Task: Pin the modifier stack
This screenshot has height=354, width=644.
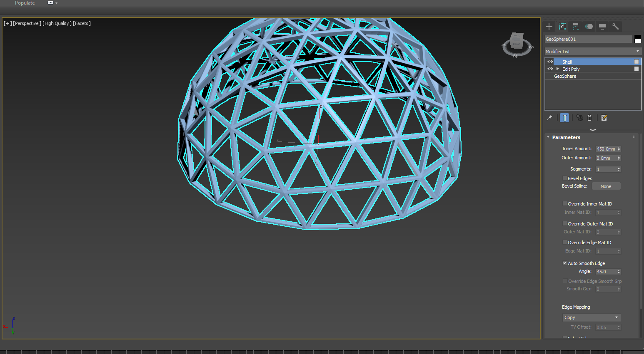Action: [x=550, y=118]
